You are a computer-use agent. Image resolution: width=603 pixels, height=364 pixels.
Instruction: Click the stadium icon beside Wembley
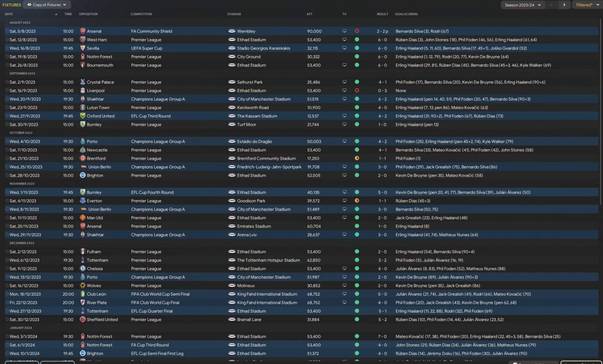(x=231, y=31)
